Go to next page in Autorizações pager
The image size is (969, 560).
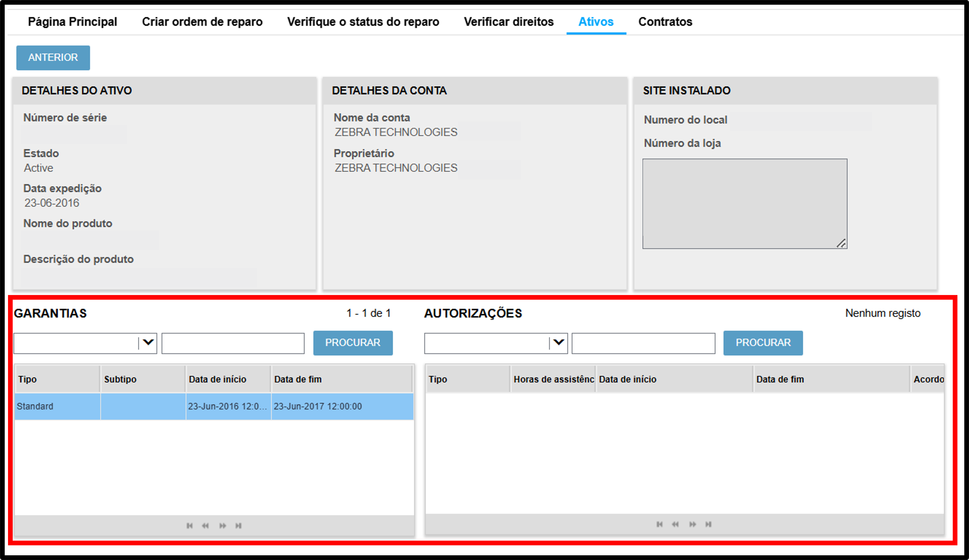[x=692, y=524]
